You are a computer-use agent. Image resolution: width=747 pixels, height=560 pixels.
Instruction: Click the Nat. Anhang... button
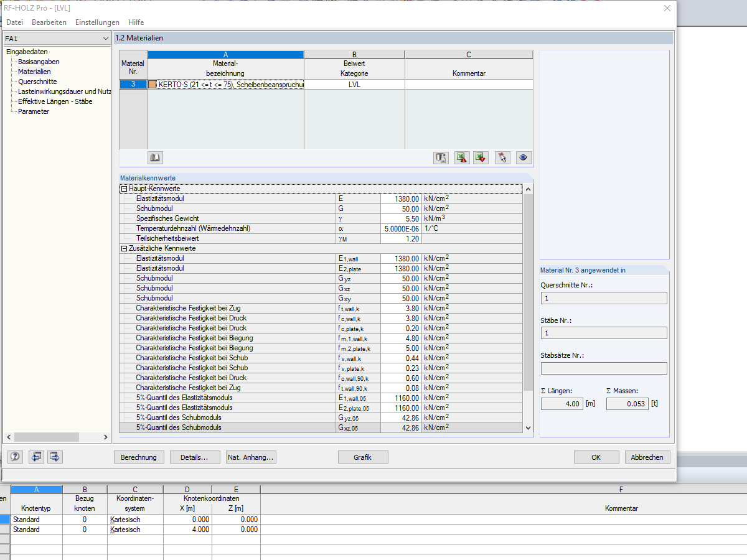(251, 457)
